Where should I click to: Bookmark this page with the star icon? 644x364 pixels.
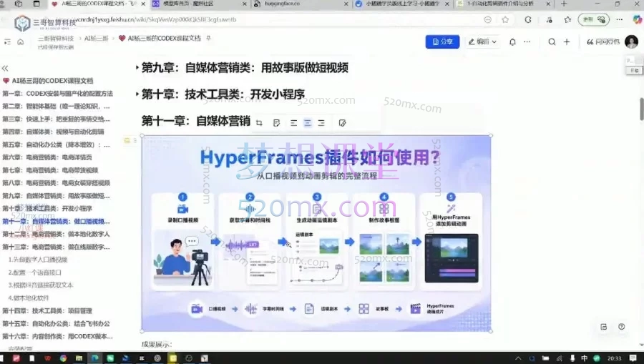[x=505, y=20]
